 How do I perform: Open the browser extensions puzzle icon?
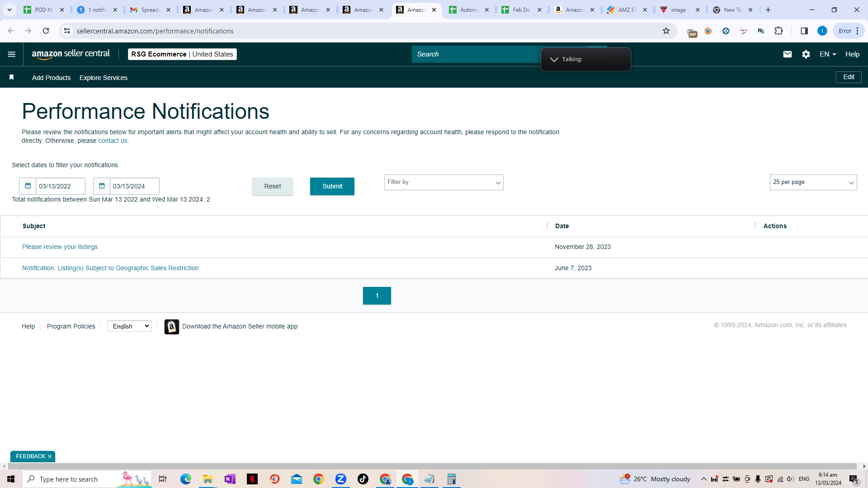pos(778,31)
